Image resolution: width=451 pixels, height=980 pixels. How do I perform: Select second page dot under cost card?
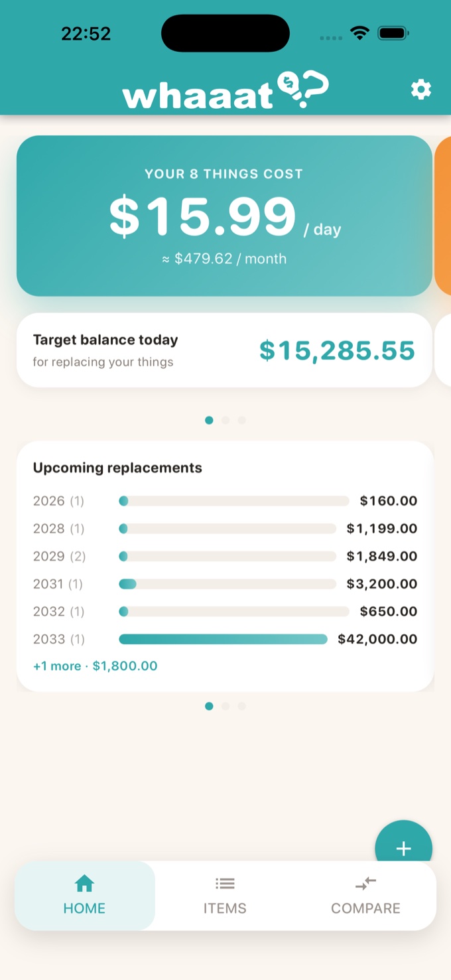coord(225,420)
